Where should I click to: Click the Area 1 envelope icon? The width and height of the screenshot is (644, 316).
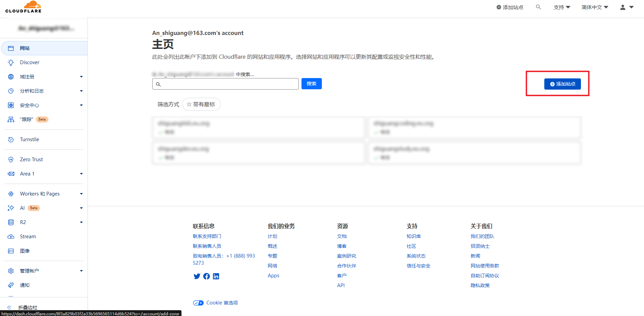pyautogui.click(x=11, y=174)
